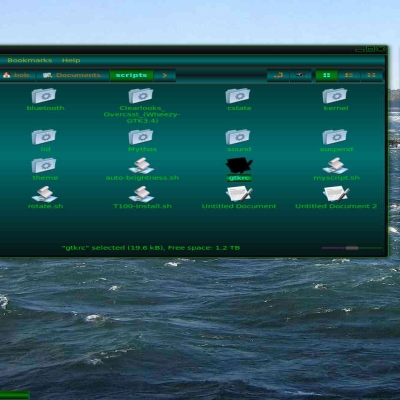This screenshot has width=400, height=400.
Task: Switch to compact view
Action: click(371, 75)
